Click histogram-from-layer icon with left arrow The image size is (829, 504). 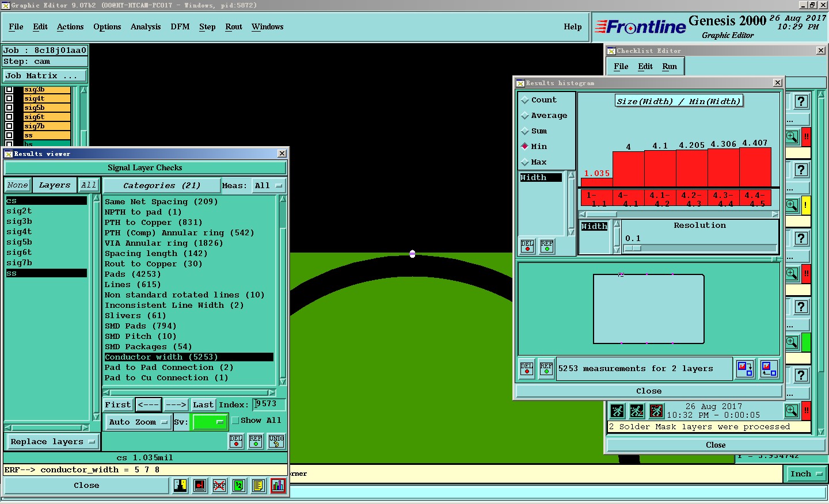769,369
